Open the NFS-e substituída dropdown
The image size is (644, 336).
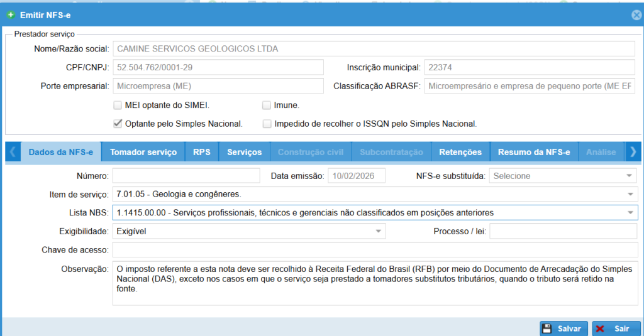tap(630, 176)
